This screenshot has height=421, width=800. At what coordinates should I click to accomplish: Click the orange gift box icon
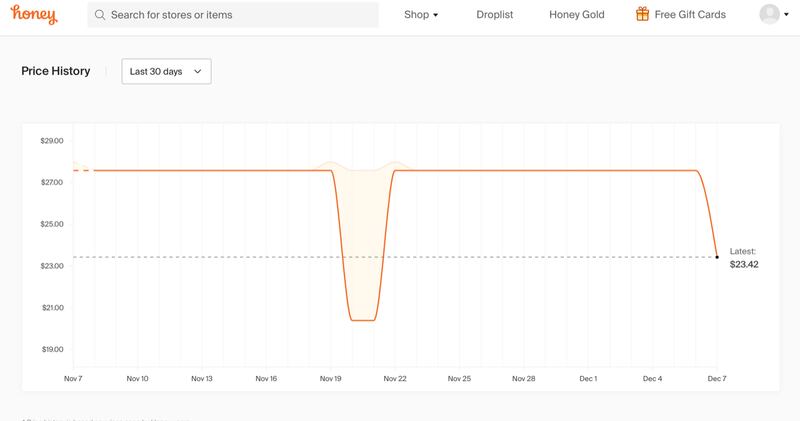642,15
